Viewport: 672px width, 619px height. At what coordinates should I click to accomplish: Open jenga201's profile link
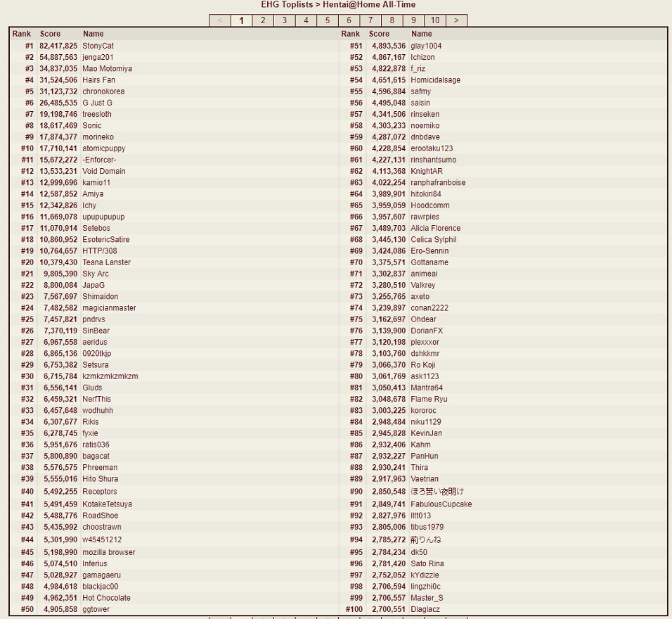[x=98, y=57]
